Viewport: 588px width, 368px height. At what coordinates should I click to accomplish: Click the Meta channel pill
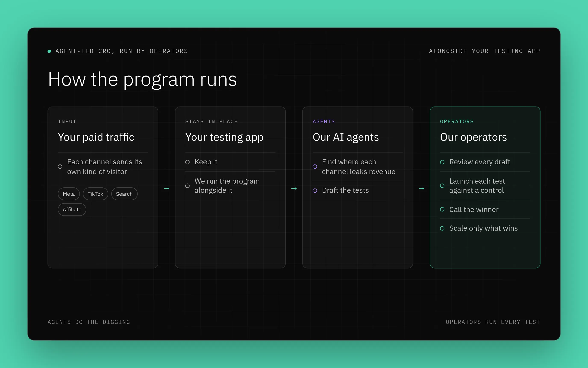click(x=69, y=194)
